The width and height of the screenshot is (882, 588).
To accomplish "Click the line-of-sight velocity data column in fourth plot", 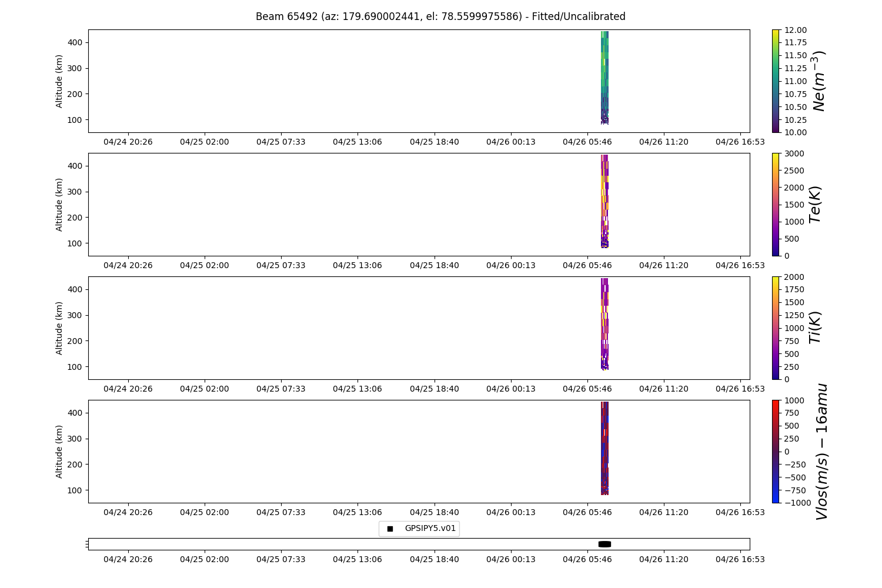I will [x=604, y=448].
